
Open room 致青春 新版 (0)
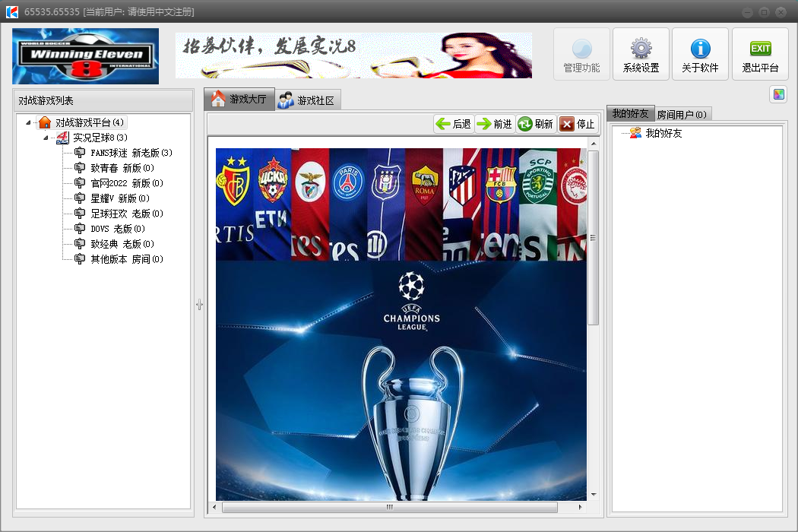pyautogui.click(x=122, y=168)
